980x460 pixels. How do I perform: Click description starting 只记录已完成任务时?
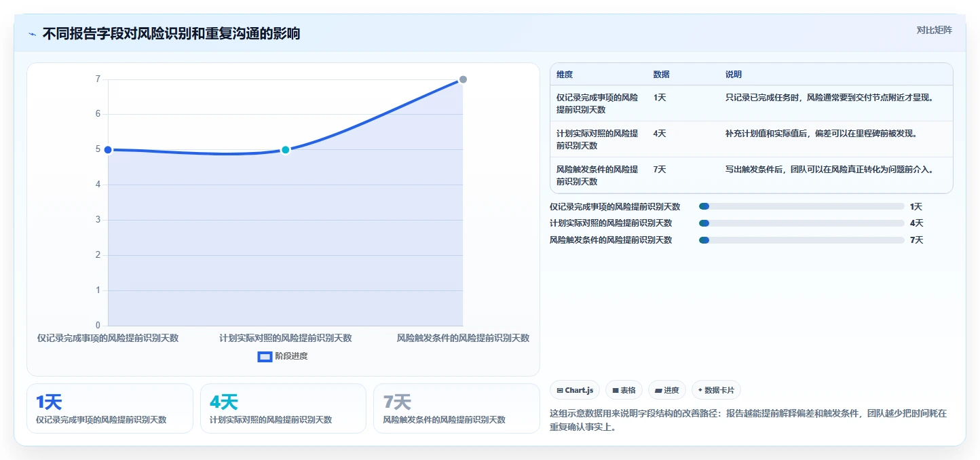pos(829,98)
